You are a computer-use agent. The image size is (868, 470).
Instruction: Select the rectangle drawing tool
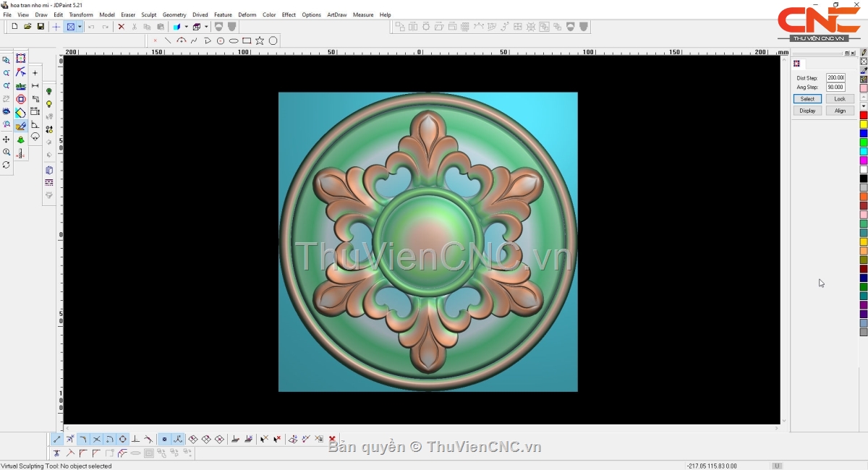click(247, 40)
